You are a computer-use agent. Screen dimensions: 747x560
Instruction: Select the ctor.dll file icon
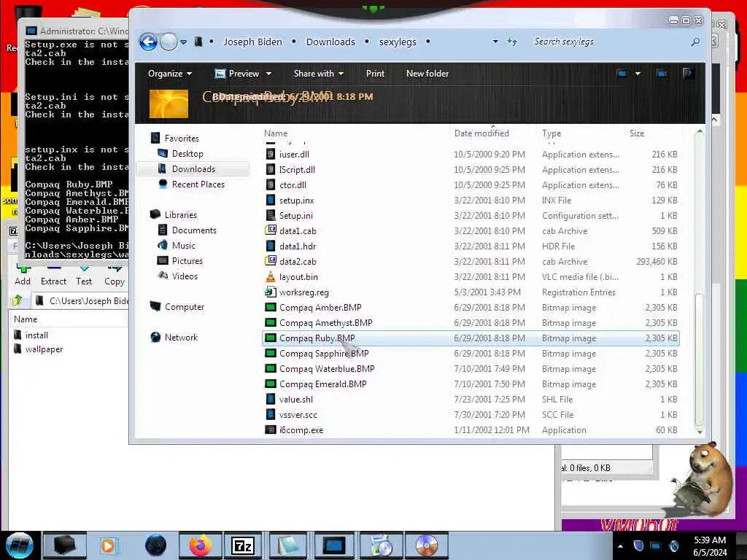(271, 184)
